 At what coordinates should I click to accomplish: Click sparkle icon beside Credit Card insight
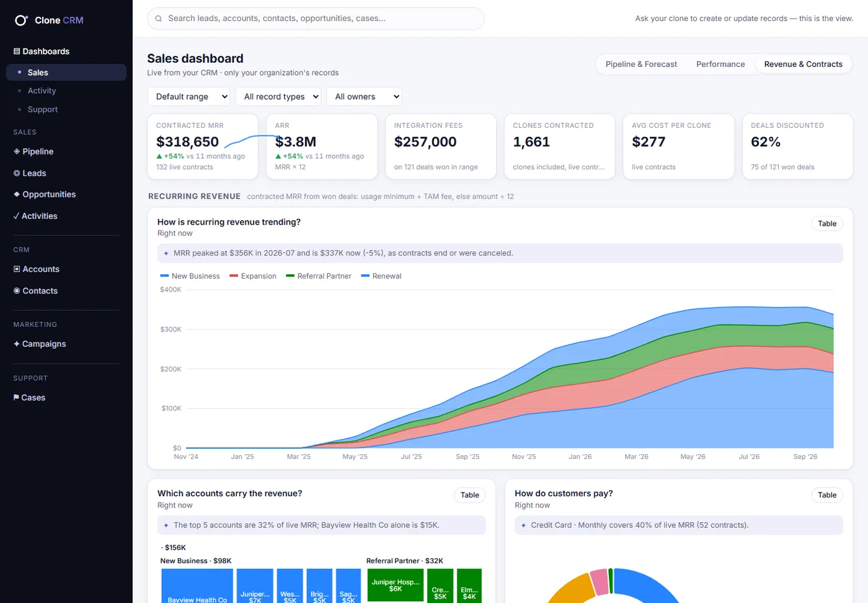point(524,525)
